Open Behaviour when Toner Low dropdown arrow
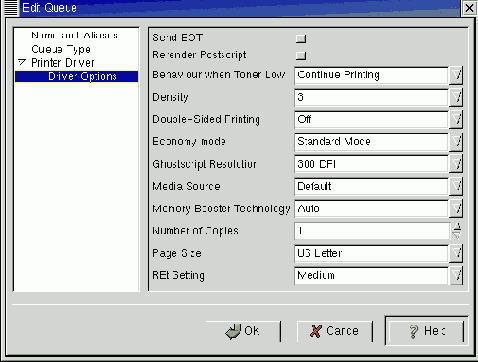 click(456, 75)
